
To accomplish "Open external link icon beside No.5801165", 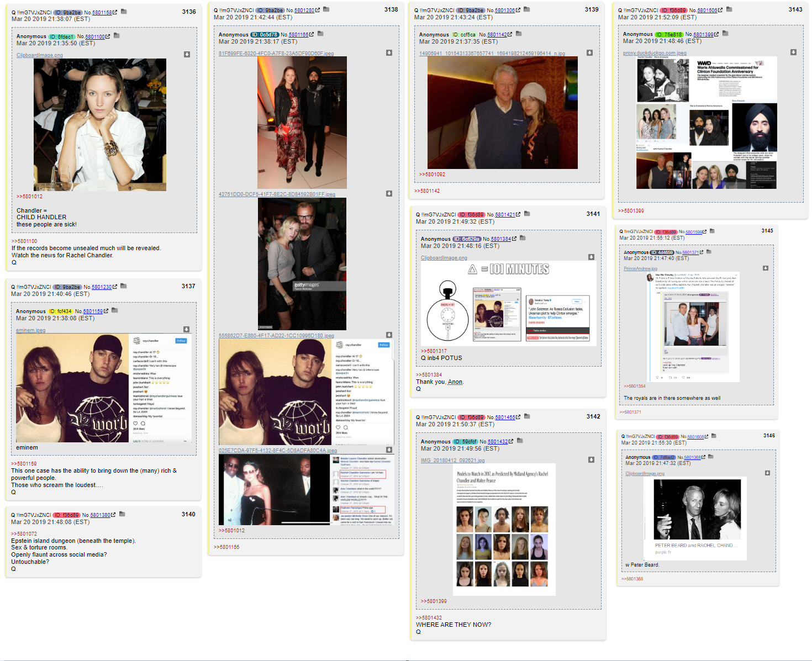I will click(312, 34).
